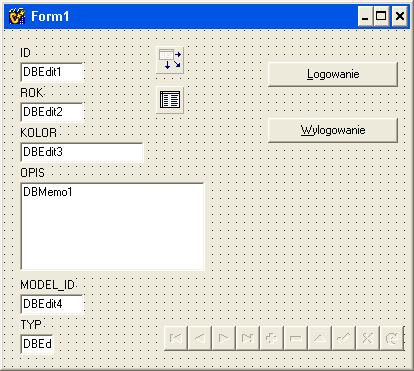Select the TYP label
414x371 pixels.
click(x=31, y=325)
